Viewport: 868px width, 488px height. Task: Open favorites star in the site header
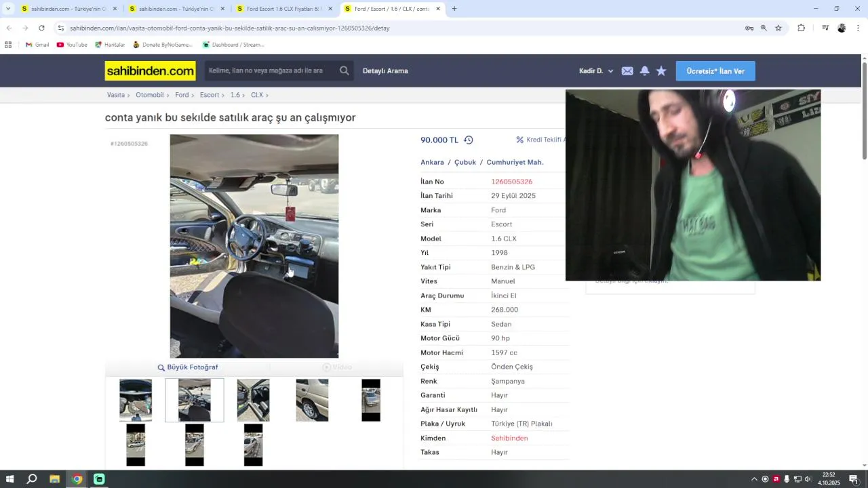pos(661,70)
